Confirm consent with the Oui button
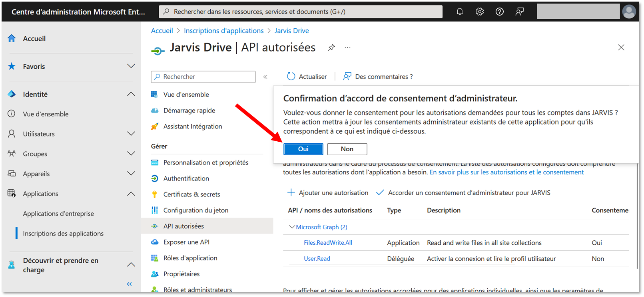Screen dimensions: 644x297 [303, 149]
